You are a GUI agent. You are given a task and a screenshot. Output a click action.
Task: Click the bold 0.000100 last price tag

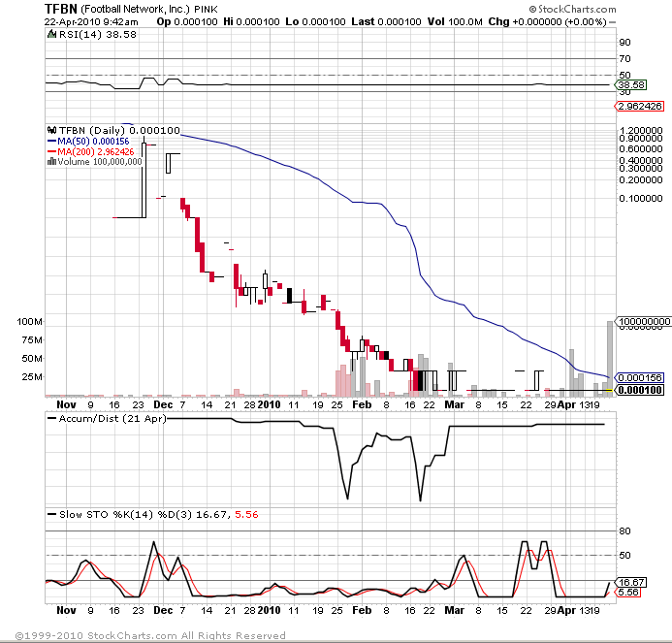[x=639, y=390]
